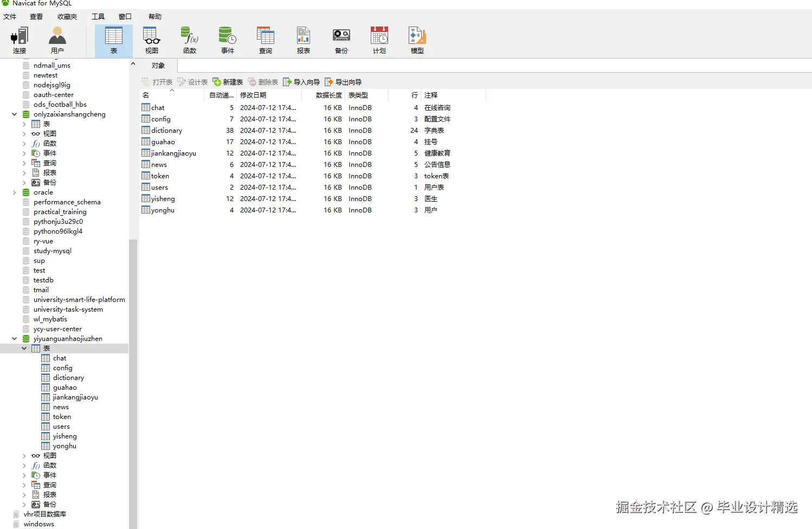Viewport: 812px width, 529px height.
Task: Expand 备份 under yiyuanguanhaojiuzhen
Action: pos(24,505)
